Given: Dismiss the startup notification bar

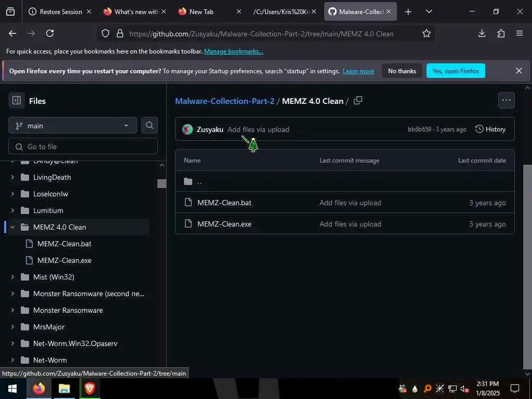Looking at the screenshot, I should 519,71.
